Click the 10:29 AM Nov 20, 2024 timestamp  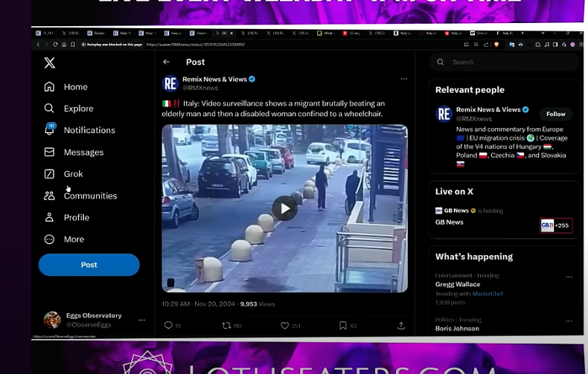pyautogui.click(x=199, y=304)
